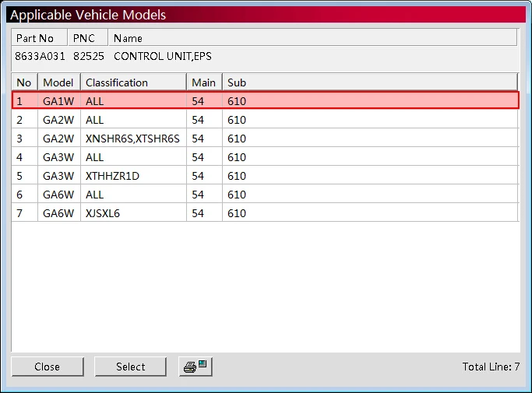Click the Select button

[131, 367]
